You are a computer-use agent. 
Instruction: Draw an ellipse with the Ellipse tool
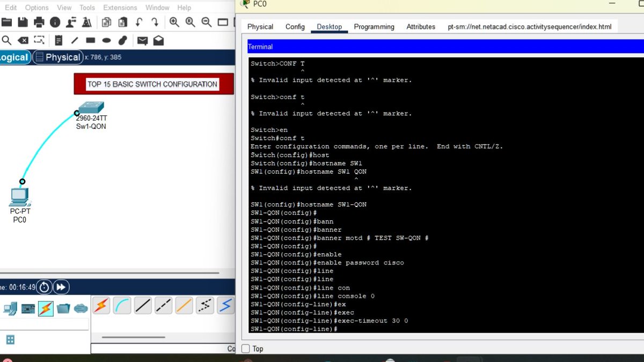[x=106, y=40]
